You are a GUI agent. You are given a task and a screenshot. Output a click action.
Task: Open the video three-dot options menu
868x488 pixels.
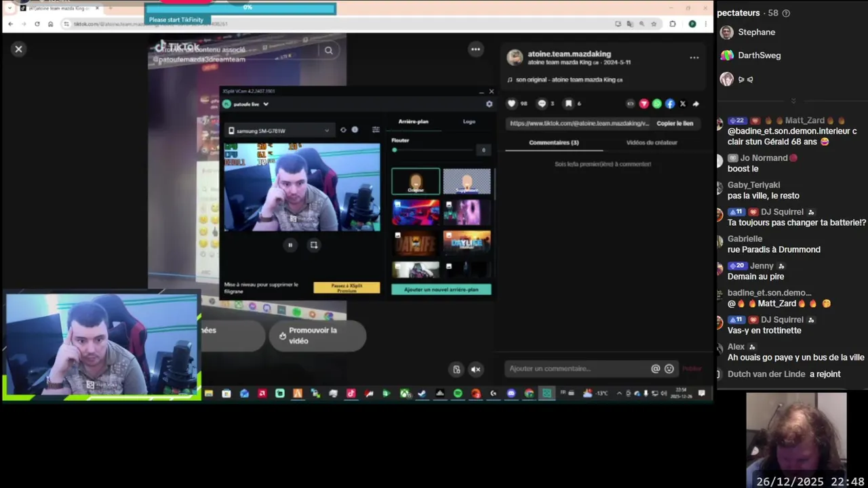click(x=475, y=49)
